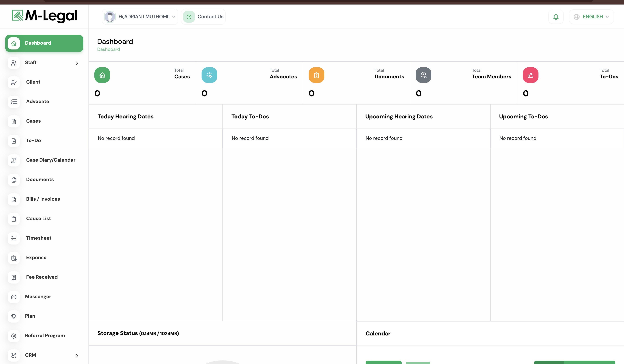624x364 pixels.
Task: Open the Referral Program page
Action: [45, 335]
